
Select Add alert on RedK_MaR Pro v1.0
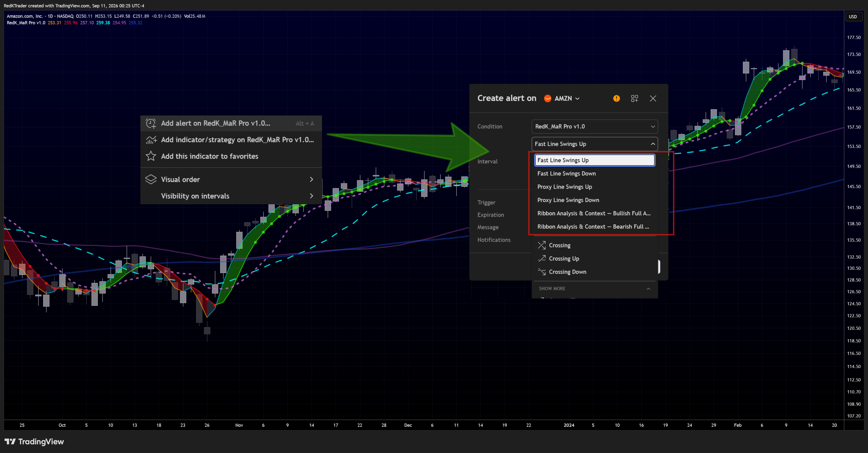coord(231,123)
